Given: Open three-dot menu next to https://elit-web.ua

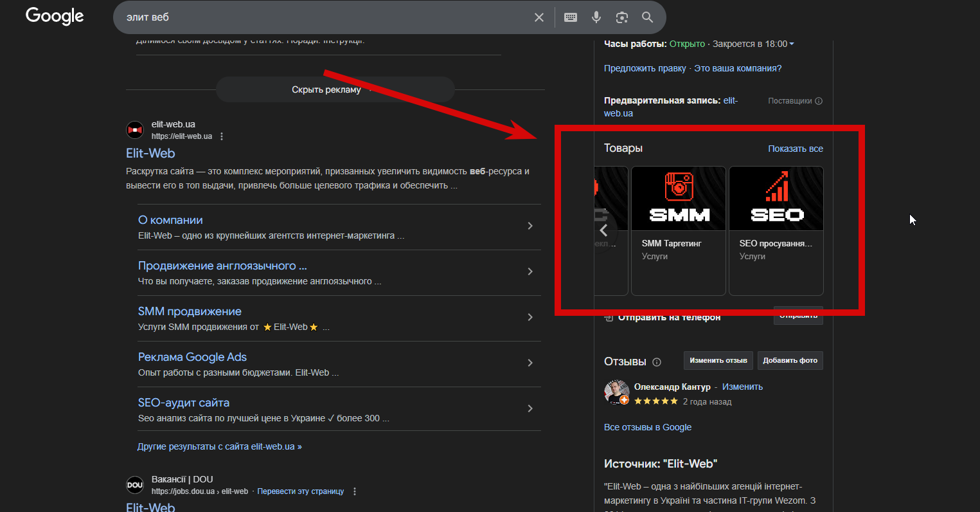Looking at the screenshot, I should [222, 136].
